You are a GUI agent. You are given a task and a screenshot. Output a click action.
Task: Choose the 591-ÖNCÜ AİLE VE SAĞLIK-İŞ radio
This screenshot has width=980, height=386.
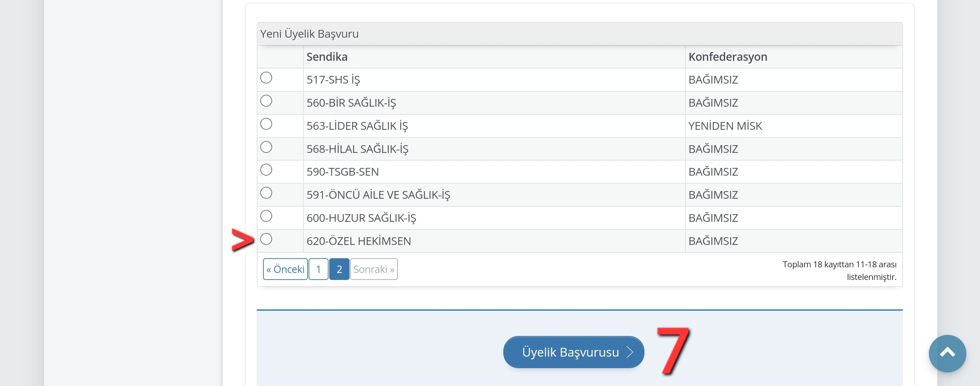266,193
